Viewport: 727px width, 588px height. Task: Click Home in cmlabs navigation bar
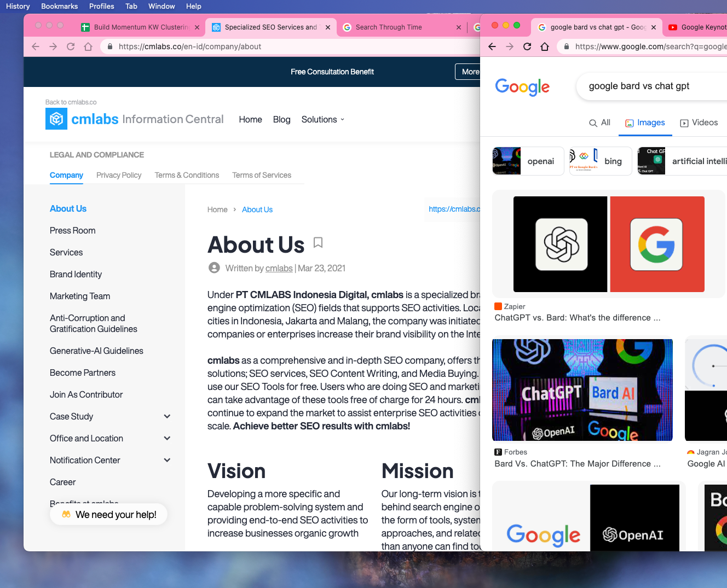point(250,119)
